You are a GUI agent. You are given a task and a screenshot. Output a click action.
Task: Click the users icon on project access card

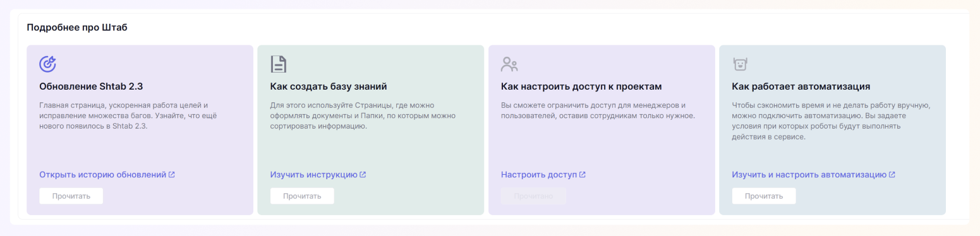509,64
